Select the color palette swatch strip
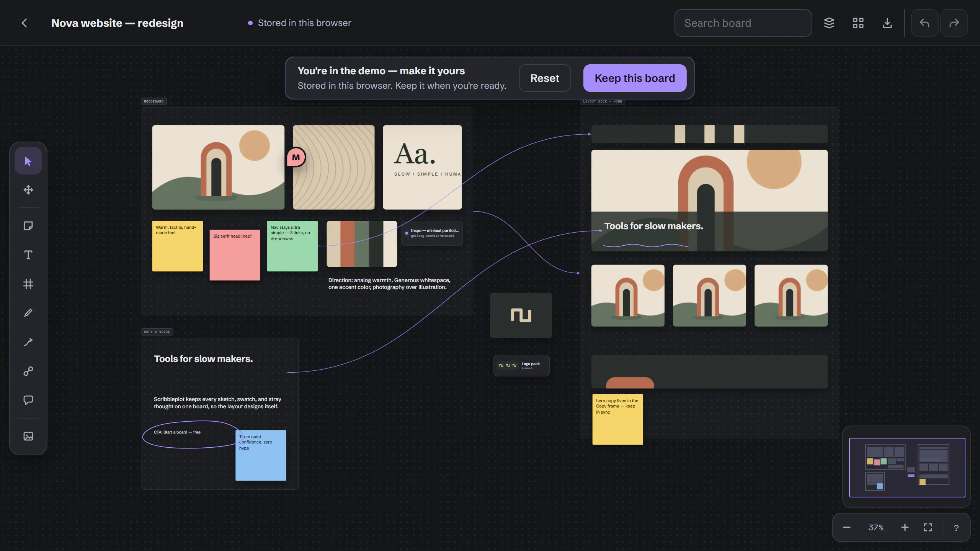 click(x=362, y=244)
